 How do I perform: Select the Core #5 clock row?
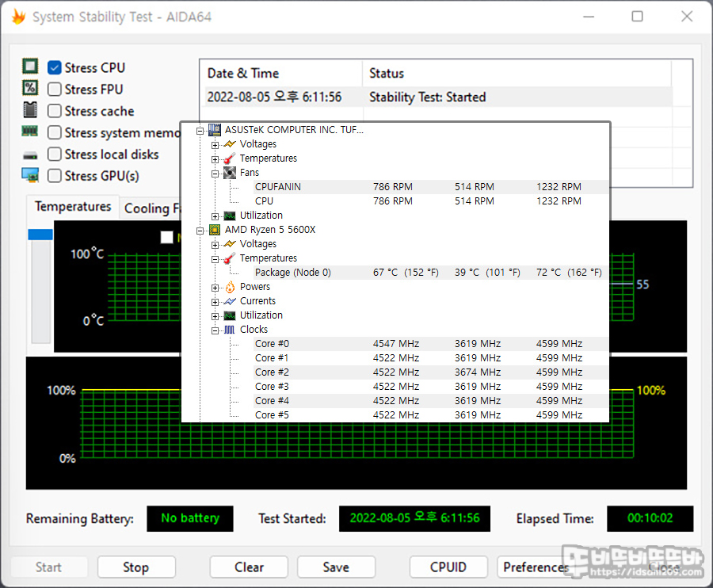431,415
